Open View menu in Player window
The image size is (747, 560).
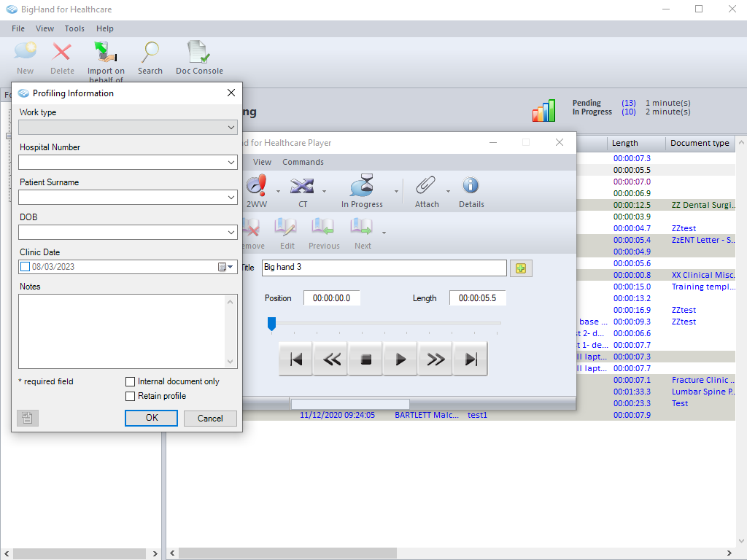pos(262,162)
